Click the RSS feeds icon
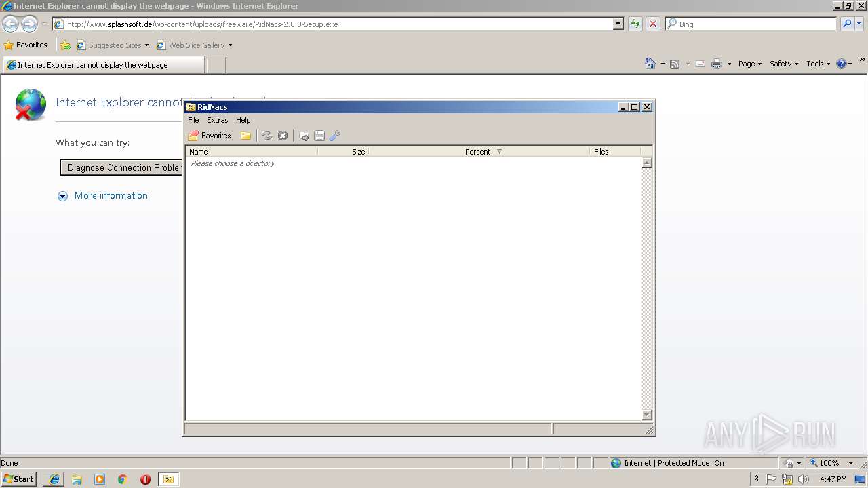Screen dimensions: 868x488 pyautogui.click(x=675, y=64)
